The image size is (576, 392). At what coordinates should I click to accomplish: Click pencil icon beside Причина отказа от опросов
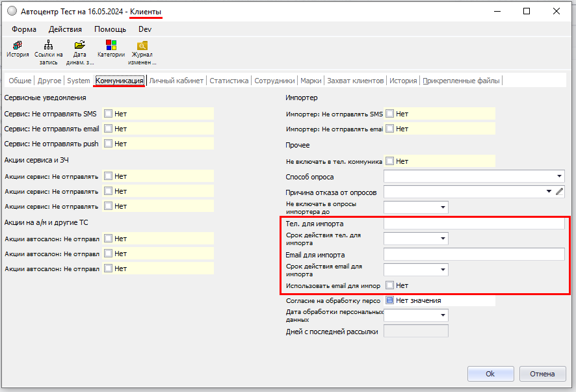click(x=560, y=192)
